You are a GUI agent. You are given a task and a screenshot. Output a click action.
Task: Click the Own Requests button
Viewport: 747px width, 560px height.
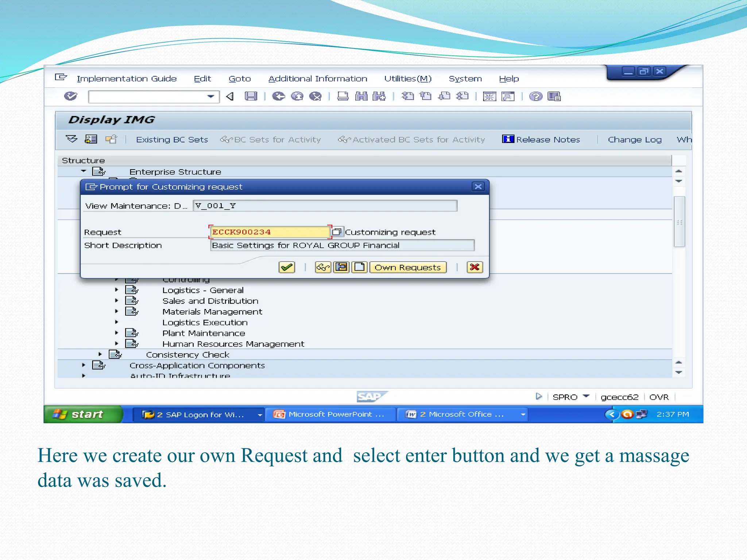(x=407, y=267)
